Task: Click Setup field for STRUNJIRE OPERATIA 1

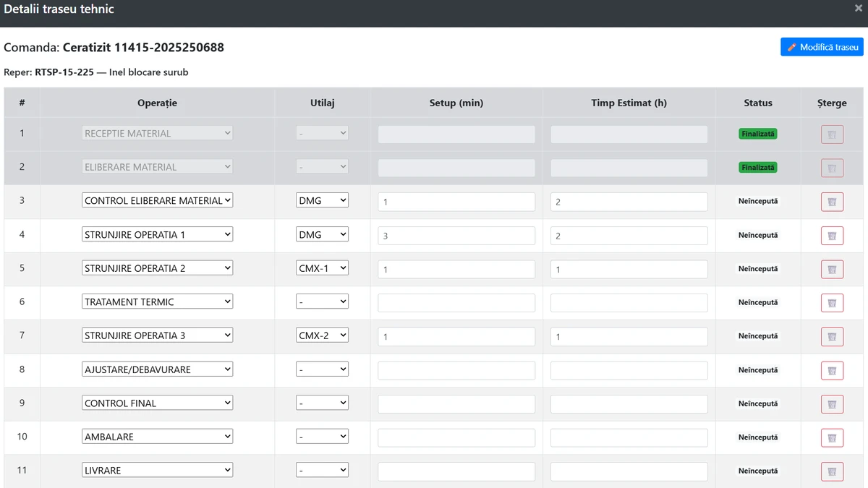Action: (x=456, y=236)
